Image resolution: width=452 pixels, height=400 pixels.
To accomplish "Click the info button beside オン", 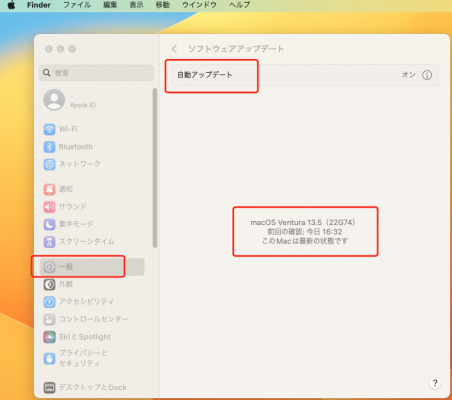I will click(427, 75).
